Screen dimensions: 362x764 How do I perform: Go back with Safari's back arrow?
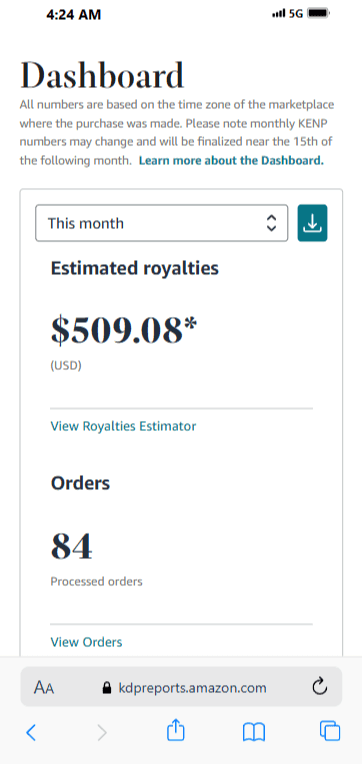click(31, 732)
